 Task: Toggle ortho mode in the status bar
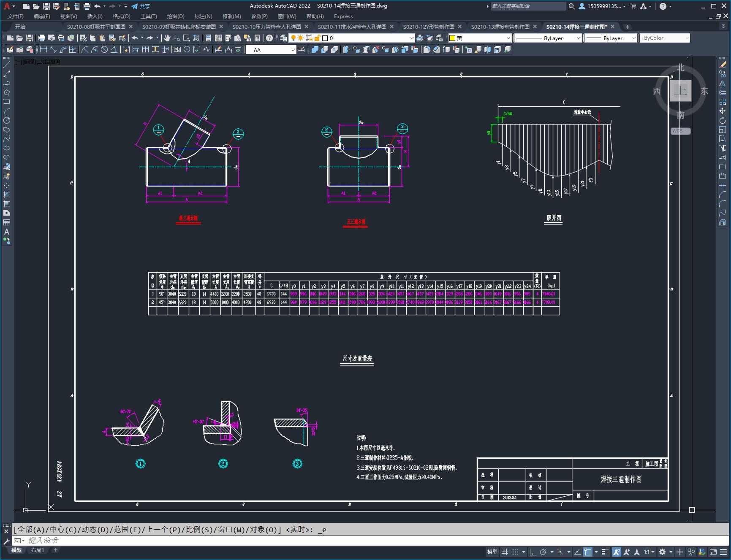[x=533, y=552]
